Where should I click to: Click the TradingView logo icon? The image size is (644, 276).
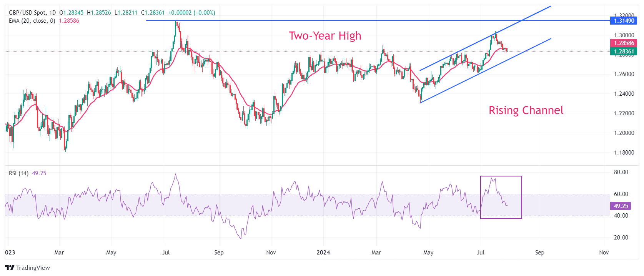(x=10, y=268)
